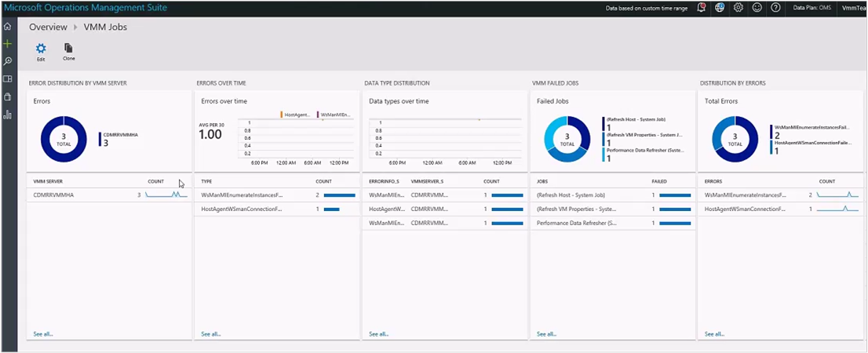Click the Errors donut chart showing 3 total
Viewport: 868px width, 353px height.
pyautogui.click(x=64, y=139)
